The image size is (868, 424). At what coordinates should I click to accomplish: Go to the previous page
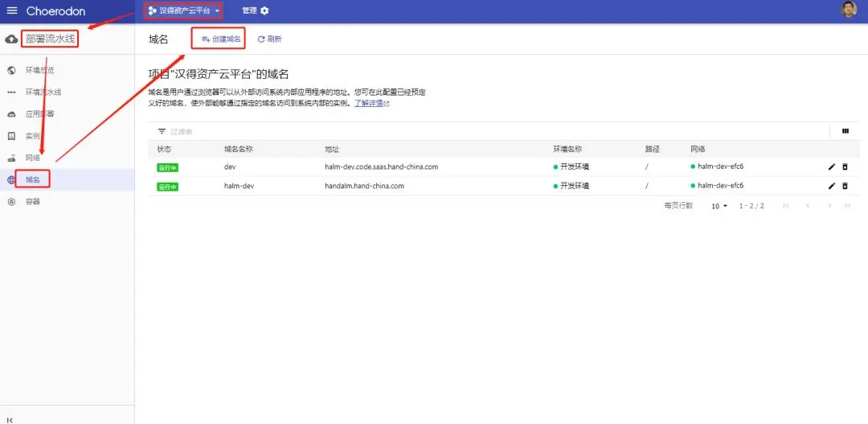808,206
